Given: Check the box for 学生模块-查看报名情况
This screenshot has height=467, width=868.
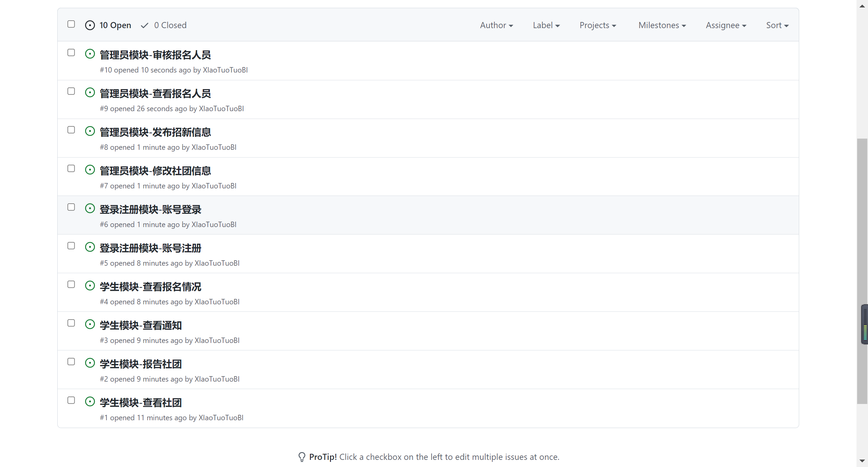Looking at the screenshot, I should pyautogui.click(x=71, y=284).
